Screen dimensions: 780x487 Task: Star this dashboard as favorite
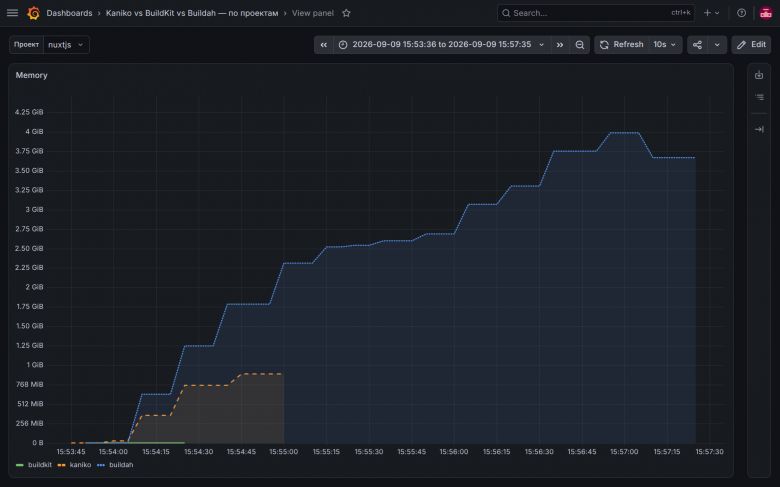(x=346, y=13)
